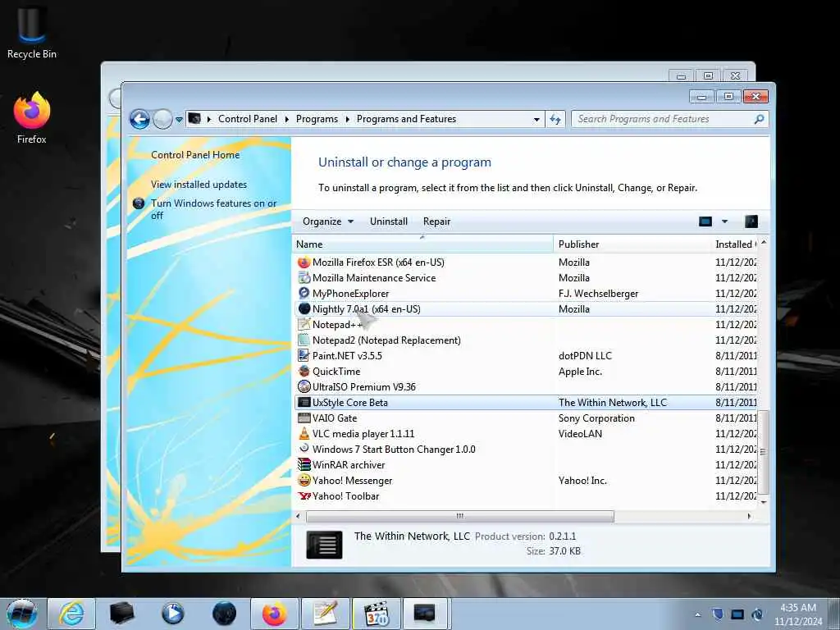Select the UxStyle Core Beta icon
This screenshot has width=840, height=630.
click(304, 402)
